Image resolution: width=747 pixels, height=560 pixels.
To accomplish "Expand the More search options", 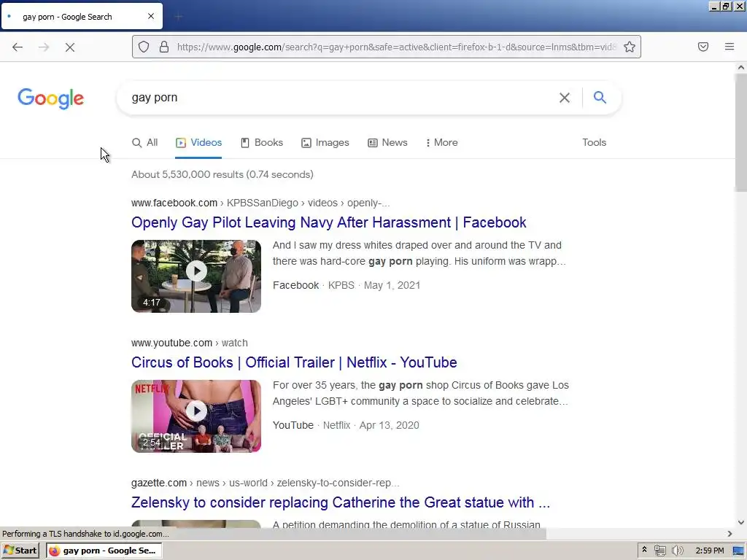I will pos(441,142).
